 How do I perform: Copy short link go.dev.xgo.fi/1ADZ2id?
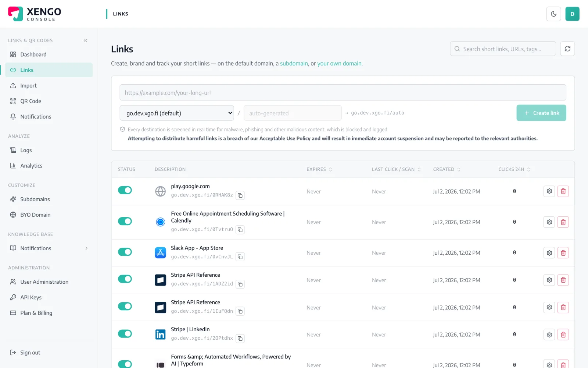pyautogui.click(x=240, y=284)
